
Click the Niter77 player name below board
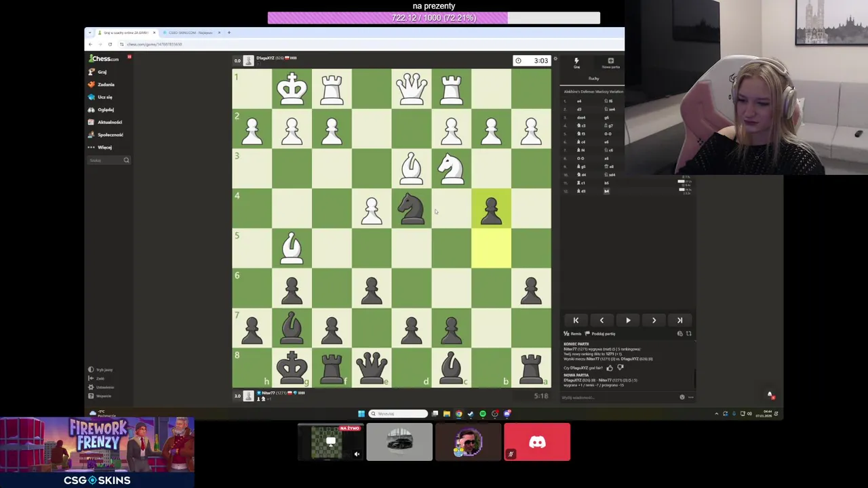(268, 393)
